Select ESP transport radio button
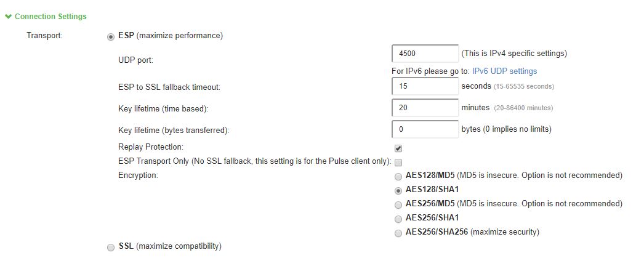The image size is (644, 258). tap(111, 36)
